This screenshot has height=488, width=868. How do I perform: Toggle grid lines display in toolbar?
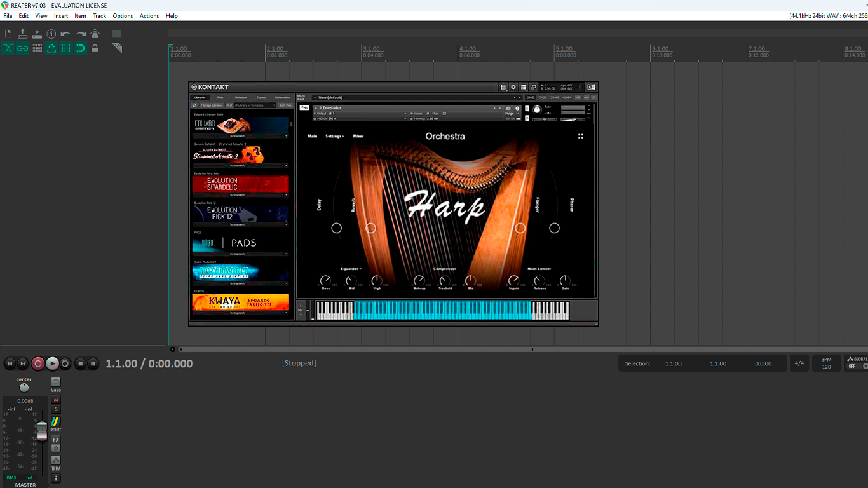[x=66, y=48]
